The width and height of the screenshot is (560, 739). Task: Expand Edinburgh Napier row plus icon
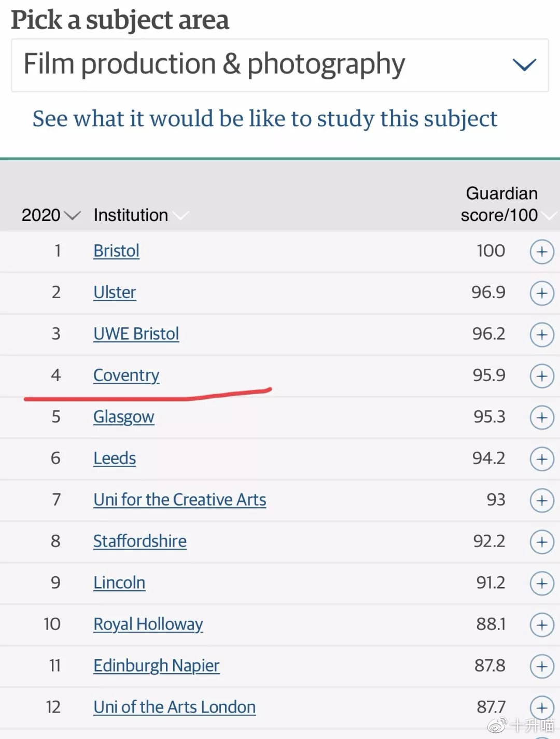(542, 666)
